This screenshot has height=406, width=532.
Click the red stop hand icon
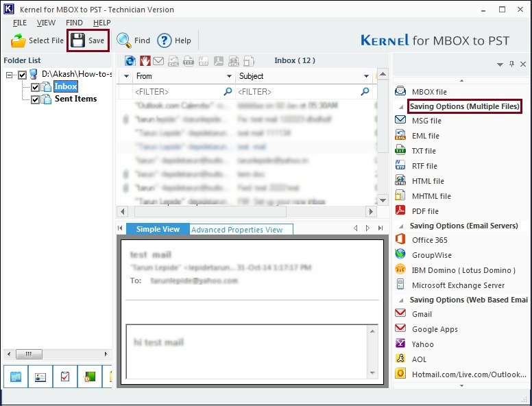coord(145,61)
